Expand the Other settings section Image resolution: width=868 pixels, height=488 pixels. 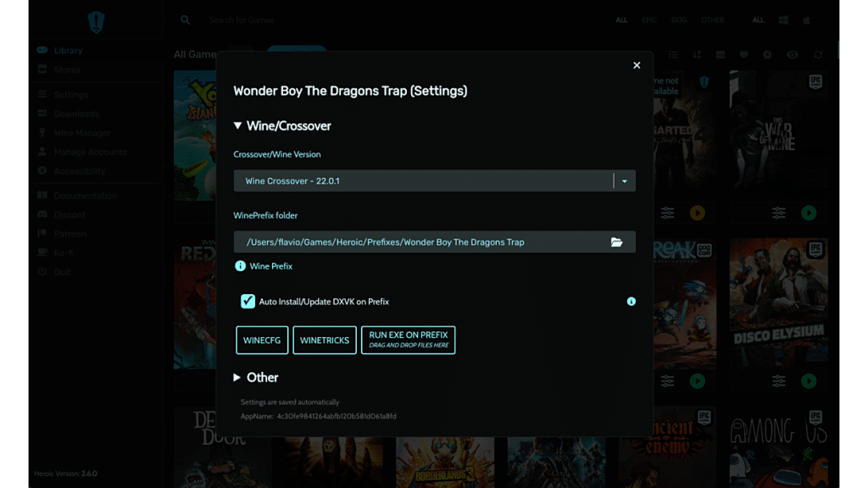256,377
